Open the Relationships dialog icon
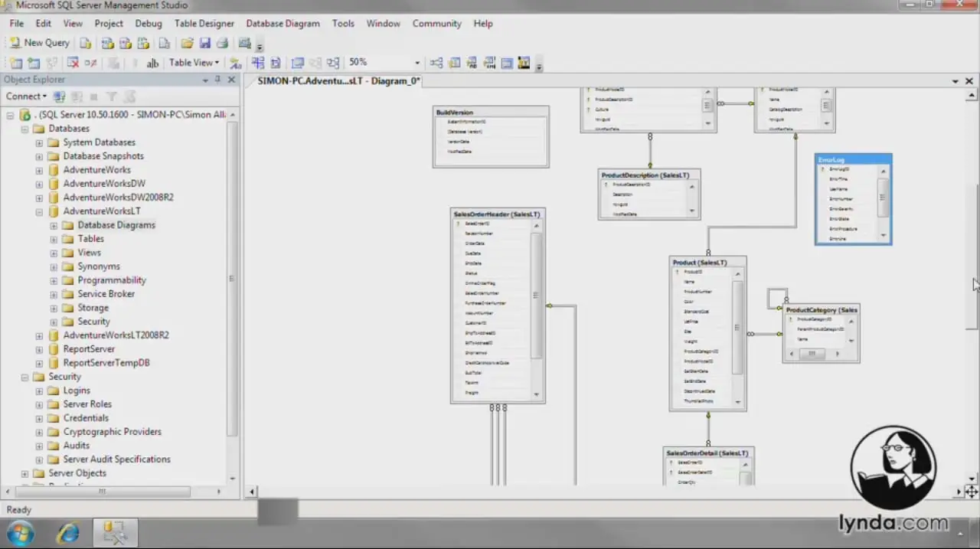This screenshot has width=980, height=549. (x=436, y=63)
